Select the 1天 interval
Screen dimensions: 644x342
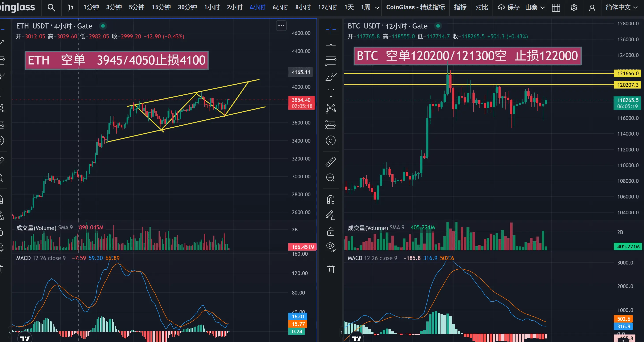coord(349,7)
